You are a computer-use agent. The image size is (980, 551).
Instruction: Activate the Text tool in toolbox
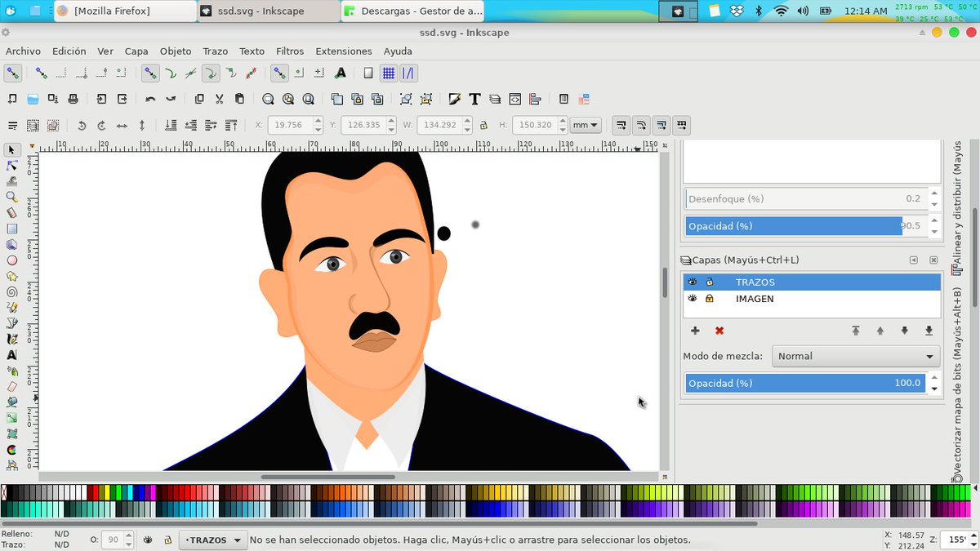[11, 355]
